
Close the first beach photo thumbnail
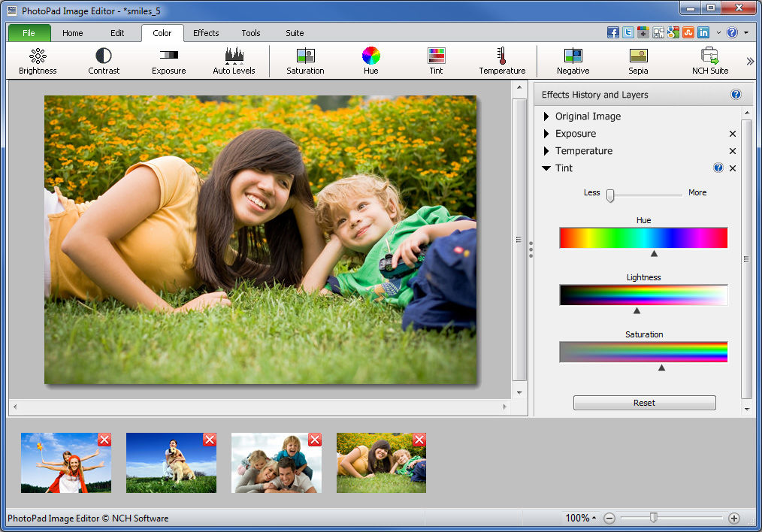point(104,440)
